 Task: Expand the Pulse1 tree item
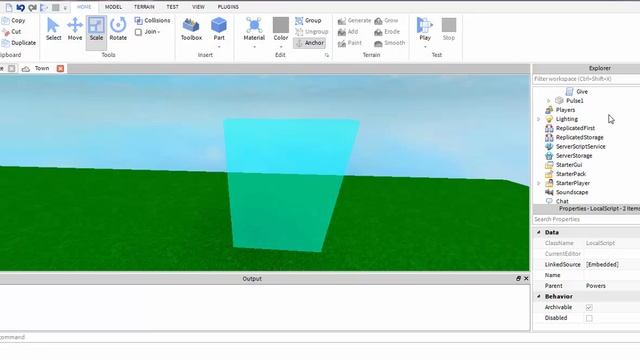(549, 101)
